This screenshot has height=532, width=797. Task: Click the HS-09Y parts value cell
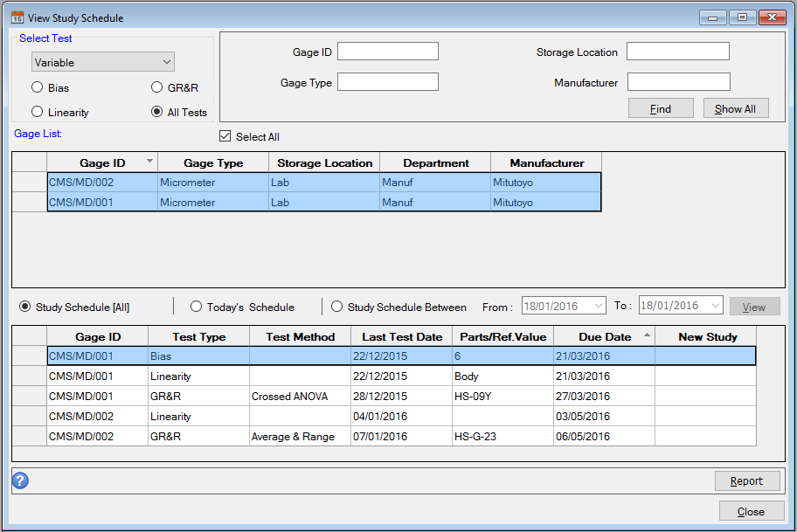click(x=503, y=397)
